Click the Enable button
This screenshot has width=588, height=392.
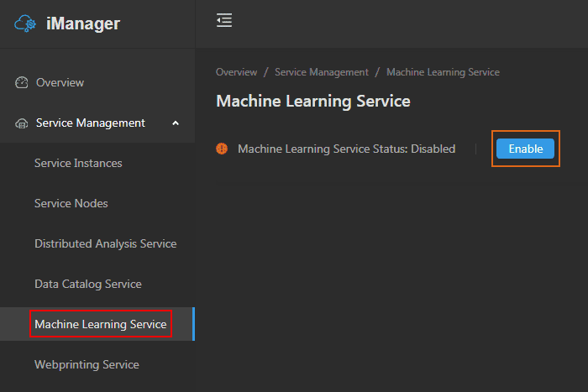coord(525,149)
